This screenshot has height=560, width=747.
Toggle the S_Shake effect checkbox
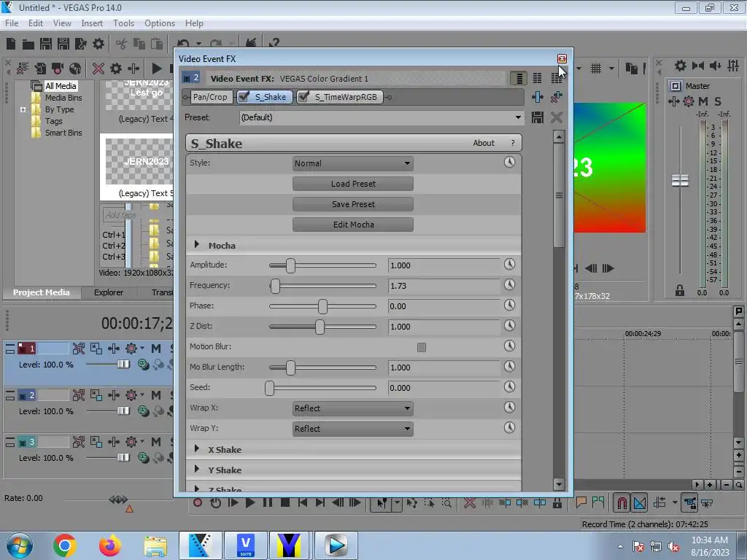click(x=244, y=97)
